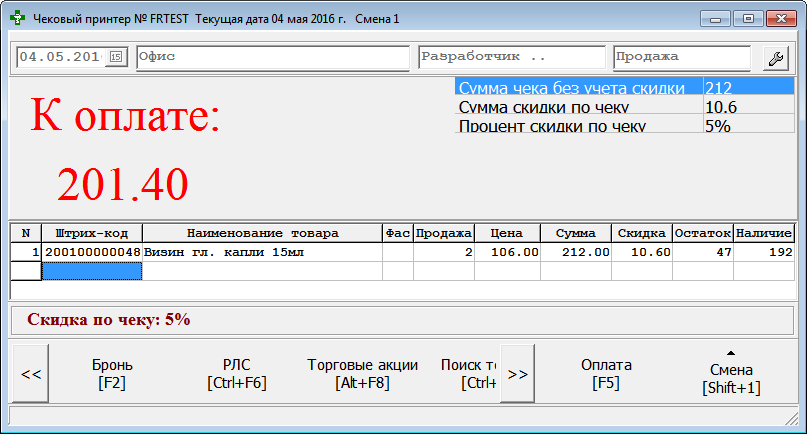Click the wrench settings icon
The image size is (807, 434).
tap(775, 58)
